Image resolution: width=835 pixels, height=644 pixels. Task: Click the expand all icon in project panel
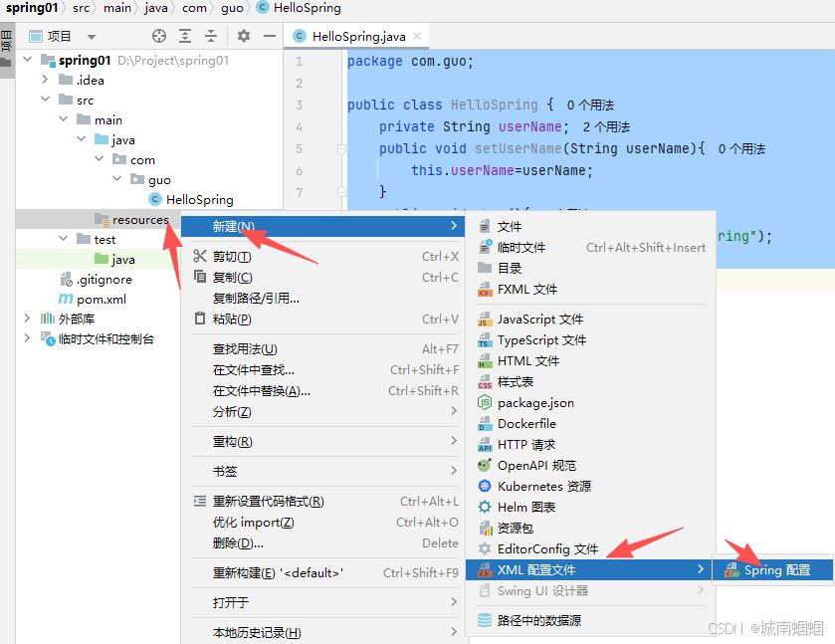point(185,36)
